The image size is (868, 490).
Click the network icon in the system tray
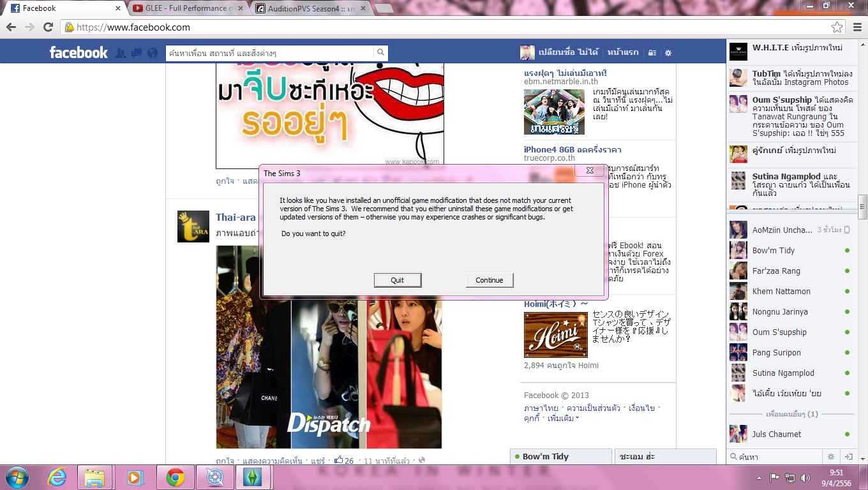tap(790, 477)
